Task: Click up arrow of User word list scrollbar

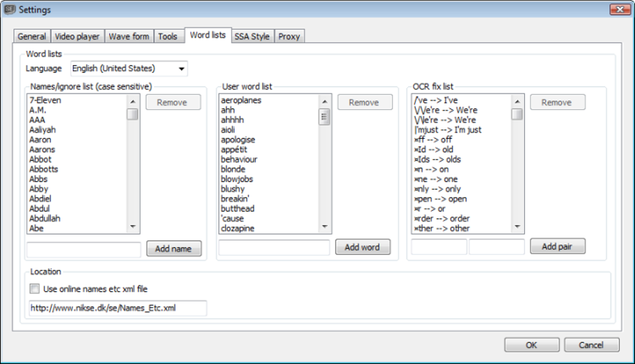Action: pyautogui.click(x=325, y=101)
